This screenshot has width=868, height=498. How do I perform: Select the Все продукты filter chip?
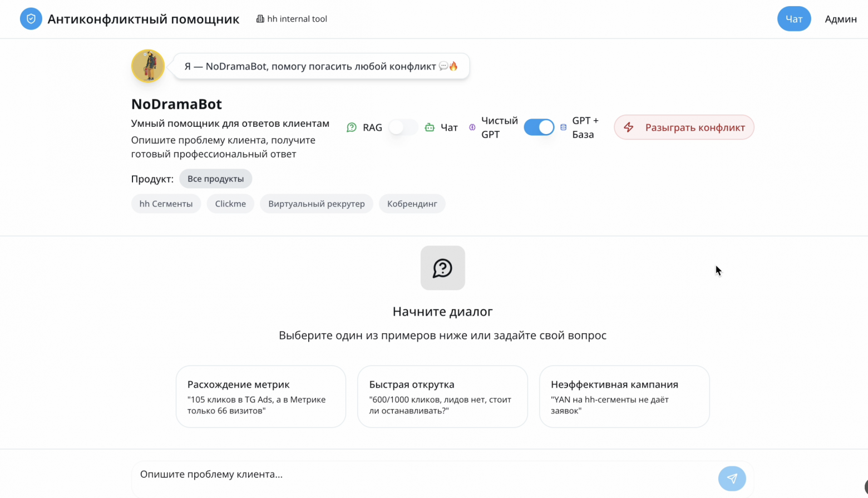click(215, 179)
